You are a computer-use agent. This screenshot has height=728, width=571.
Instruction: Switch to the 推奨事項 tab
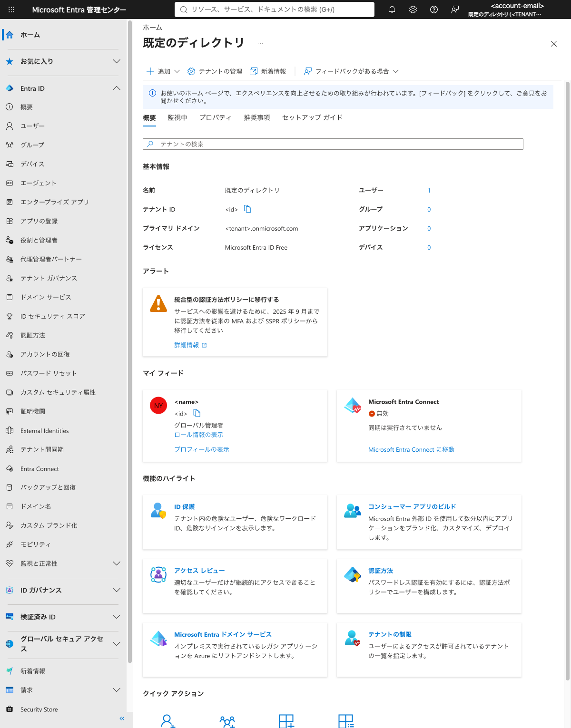(x=257, y=117)
